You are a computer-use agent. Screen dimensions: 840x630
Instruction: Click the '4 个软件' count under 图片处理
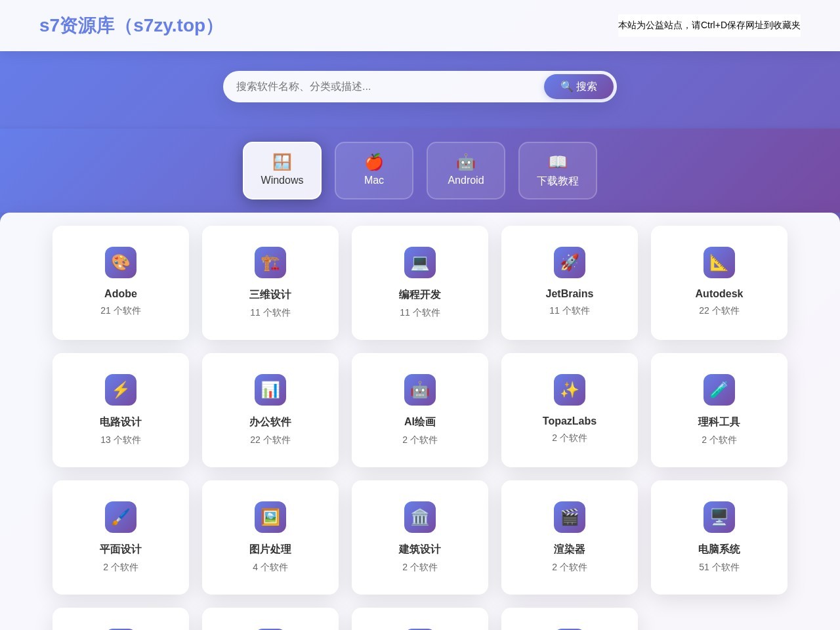[x=270, y=567]
